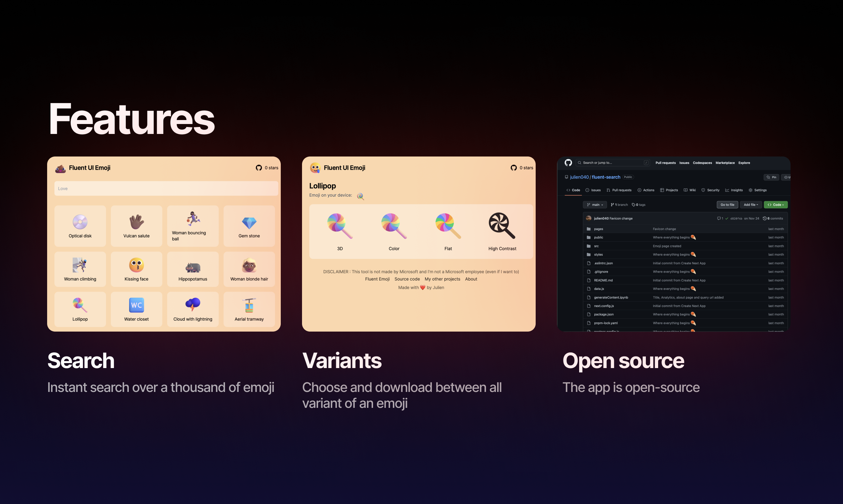Select Cloud with lightning emoji
The image size is (843, 504).
pos(193,309)
